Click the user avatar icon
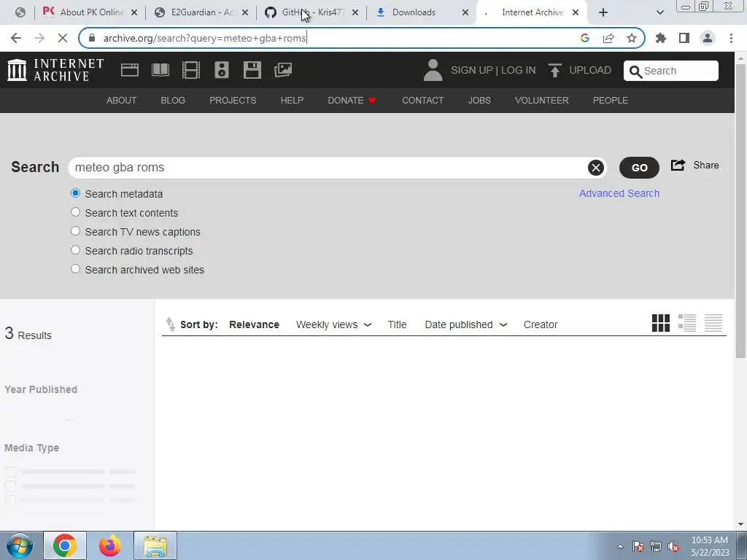 click(x=433, y=70)
